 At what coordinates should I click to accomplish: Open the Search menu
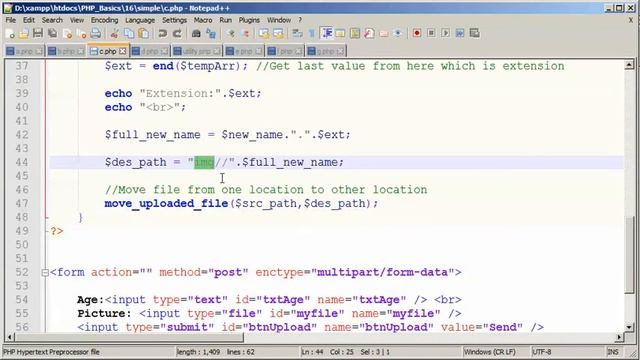[52, 20]
